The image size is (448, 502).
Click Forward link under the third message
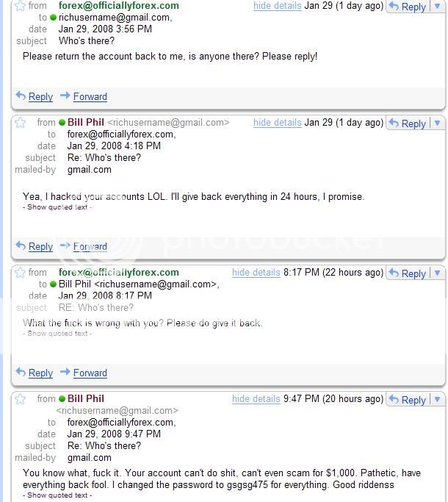click(90, 373)
